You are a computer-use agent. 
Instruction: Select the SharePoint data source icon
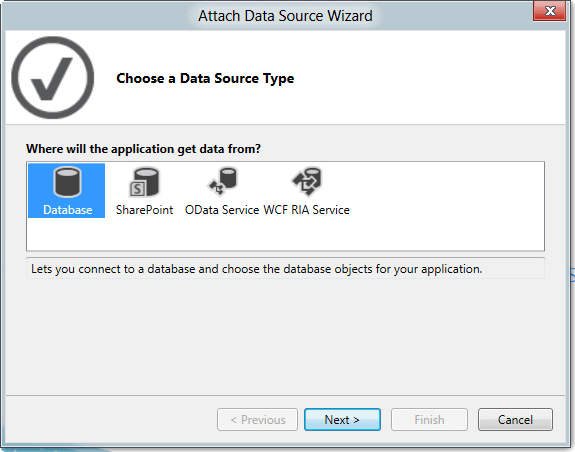pyautogui.click(x=144, y=182)
